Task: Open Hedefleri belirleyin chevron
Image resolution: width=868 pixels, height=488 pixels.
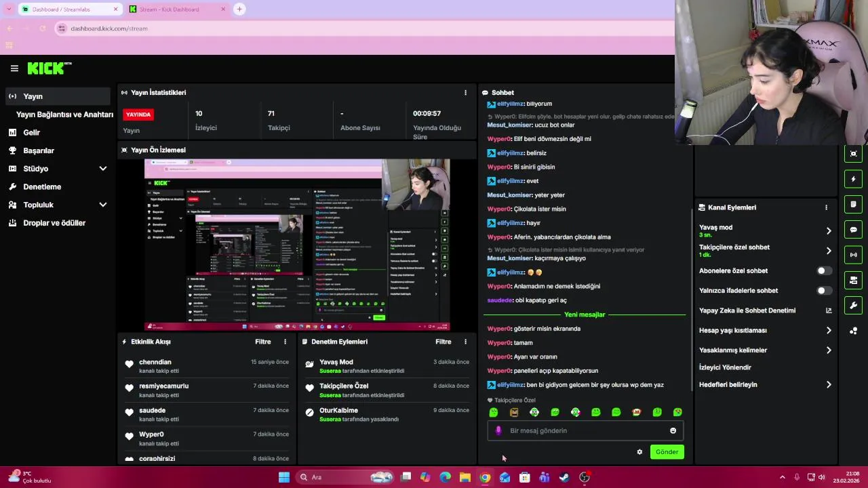Action: coord(829,385)
